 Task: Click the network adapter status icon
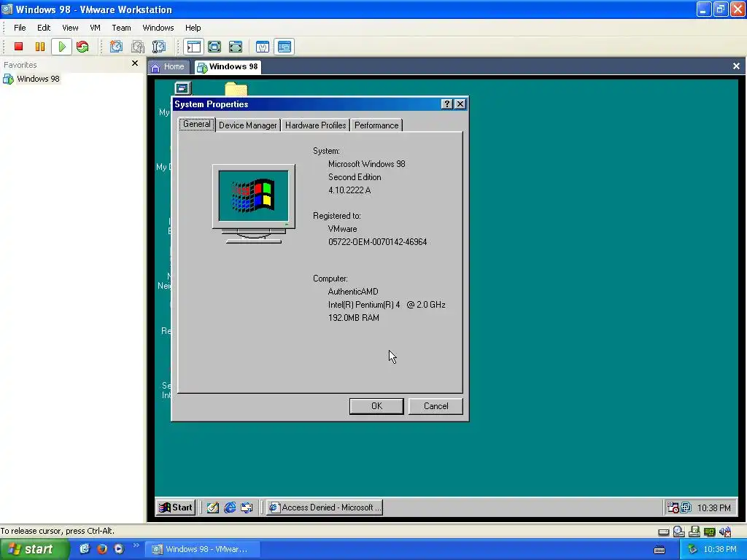pos(710,532)
